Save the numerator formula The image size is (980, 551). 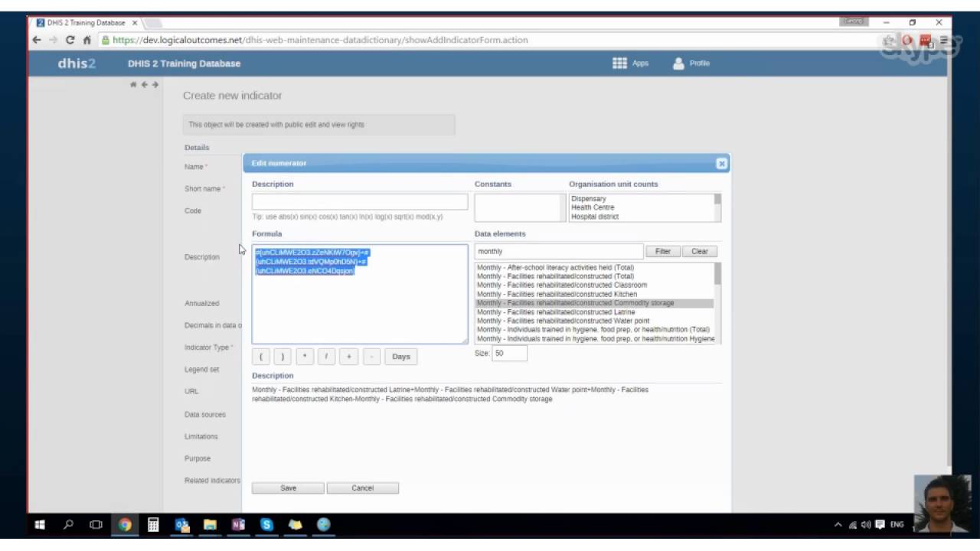(288, 488)
